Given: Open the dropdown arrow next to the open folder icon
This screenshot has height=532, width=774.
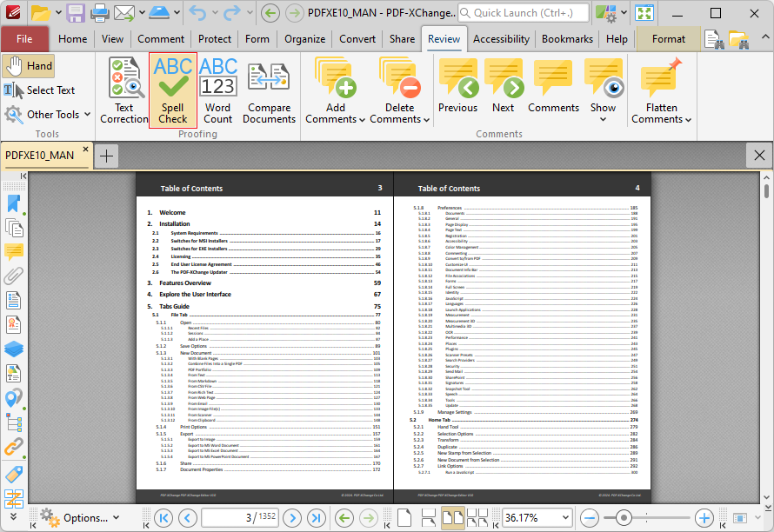Looking at the screenshot, I should pos(58,12).
